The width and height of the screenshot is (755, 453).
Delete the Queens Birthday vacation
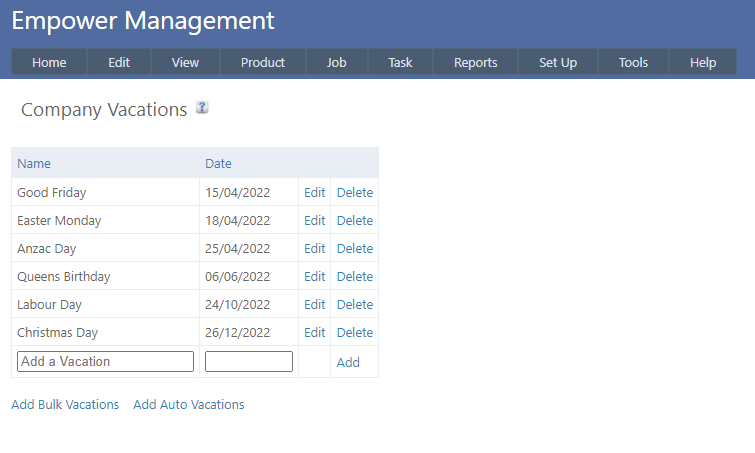[x=354, y=277]
